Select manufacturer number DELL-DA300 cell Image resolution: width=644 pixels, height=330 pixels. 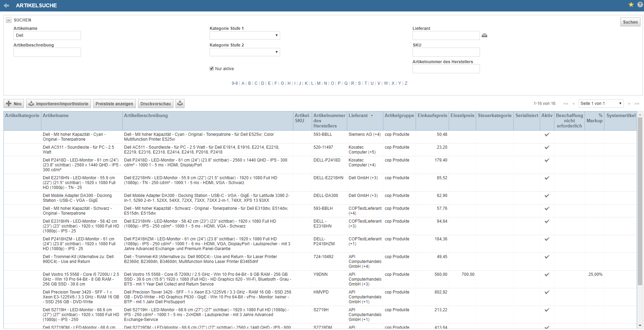[x=326, y=196]
